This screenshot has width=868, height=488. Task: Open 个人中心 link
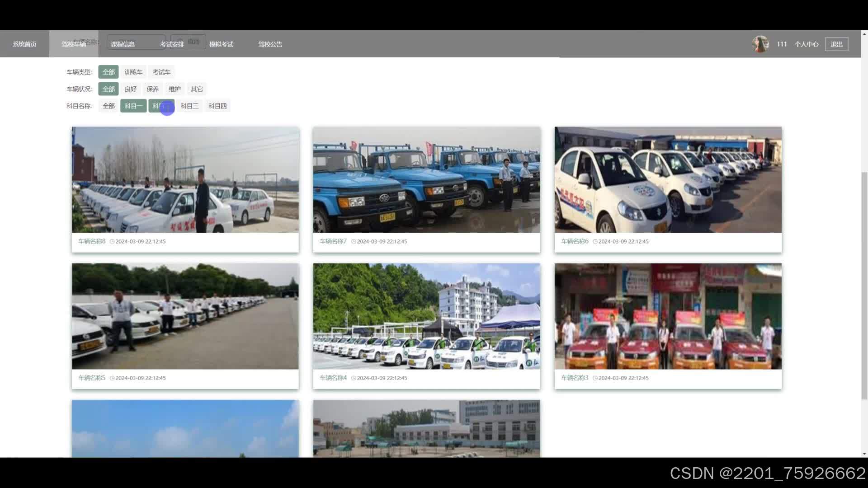(x=806, y=44)
